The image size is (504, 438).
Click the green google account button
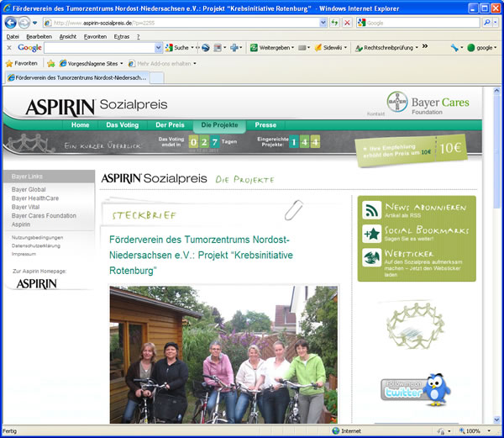pos(482,48)
